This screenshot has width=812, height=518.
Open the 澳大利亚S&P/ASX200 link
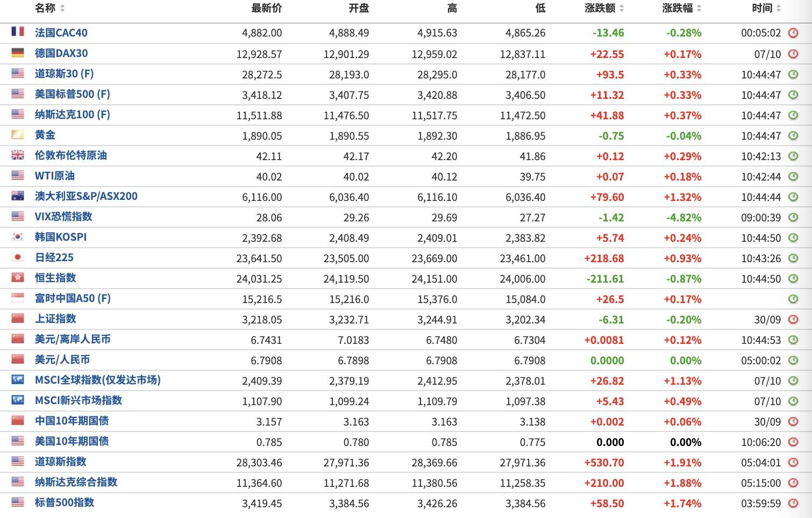click(x=86, y=196)
